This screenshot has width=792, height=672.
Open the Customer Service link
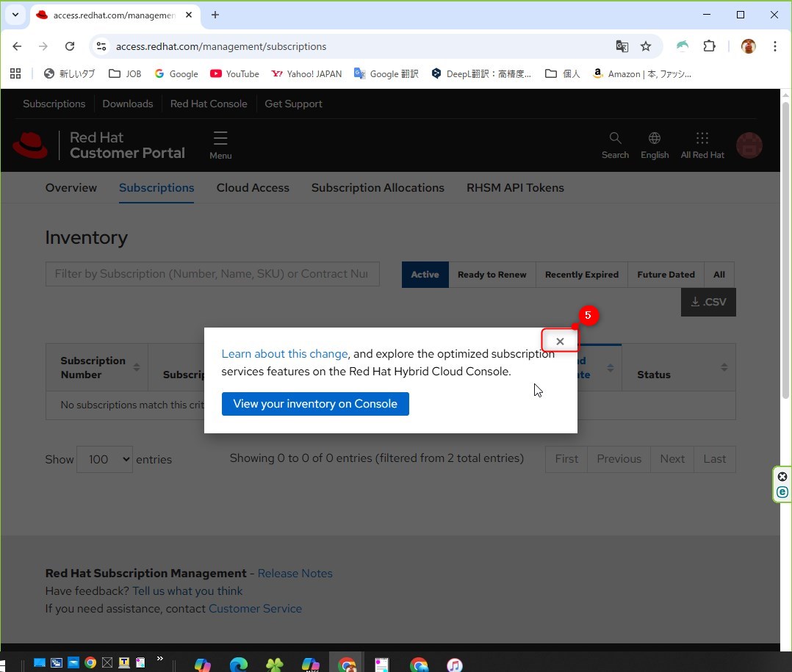[x=255, y=609]
